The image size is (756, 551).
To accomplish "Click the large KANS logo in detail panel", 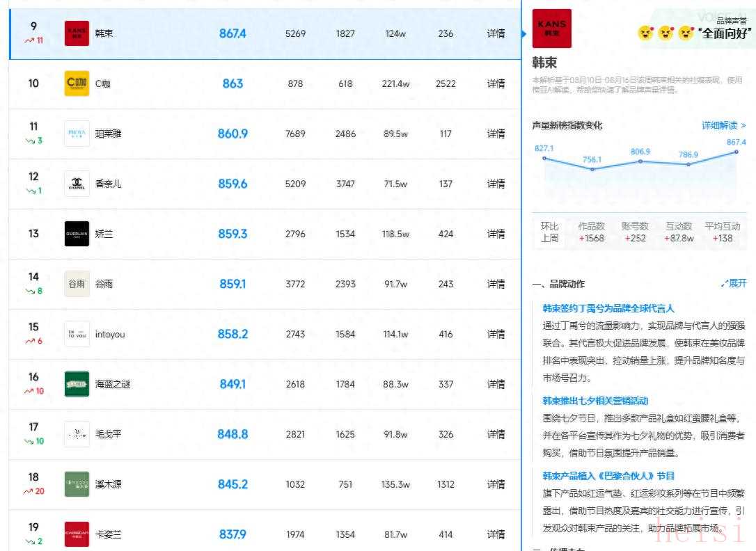I will (551, 29).
